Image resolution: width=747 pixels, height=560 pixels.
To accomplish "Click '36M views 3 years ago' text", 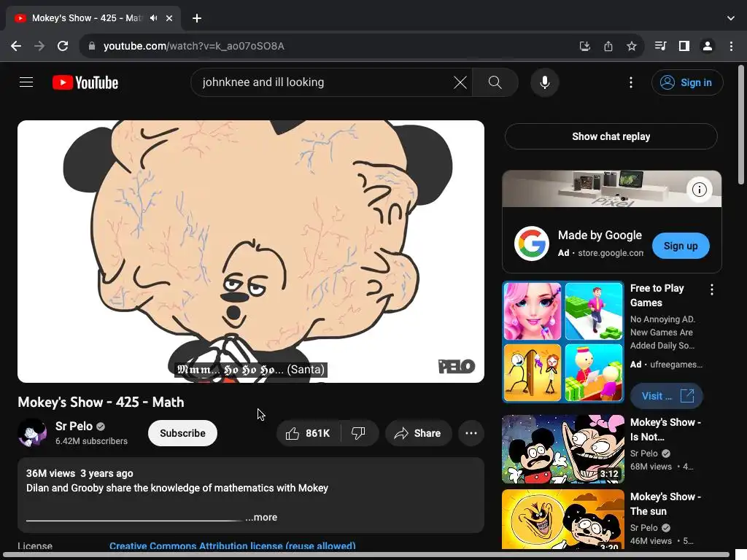I will coord(80,473).
